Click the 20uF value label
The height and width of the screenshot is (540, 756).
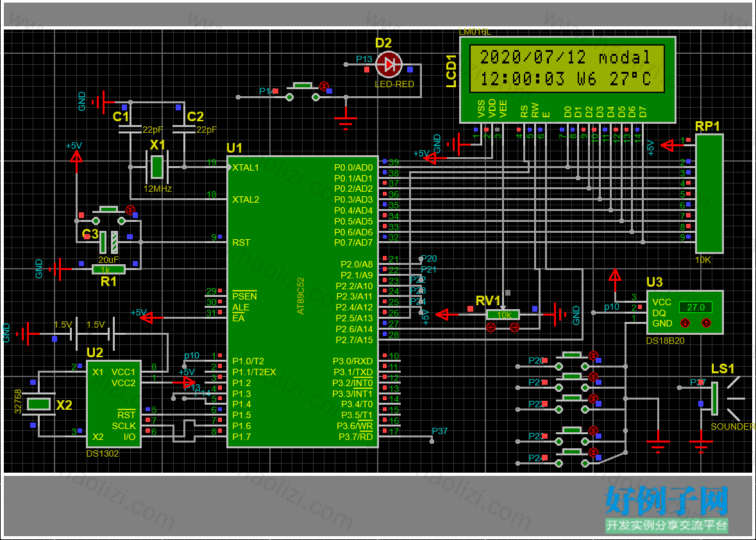click(108, 259)
